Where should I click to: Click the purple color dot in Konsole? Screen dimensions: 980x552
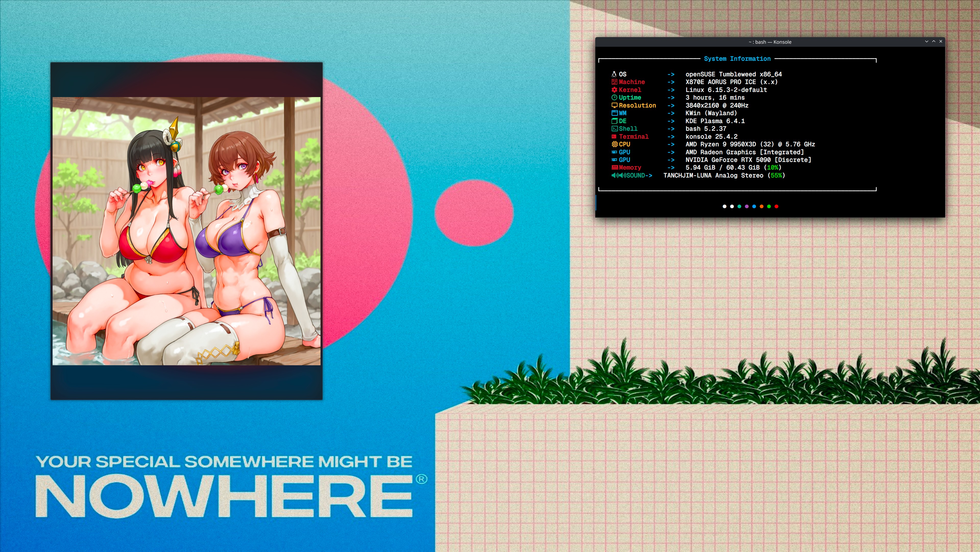pyautogui.click(x=746, y=206)
